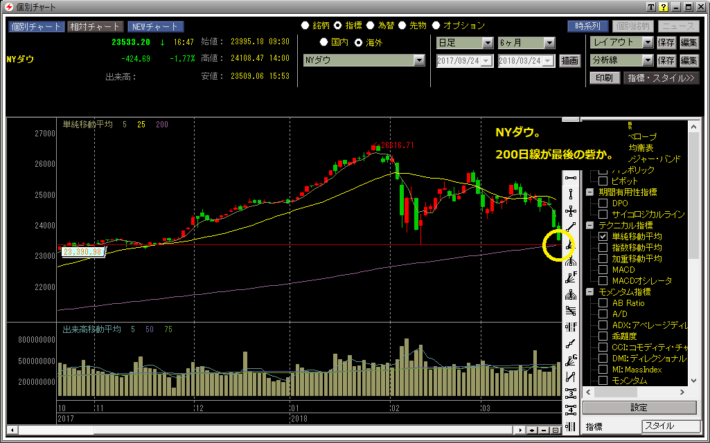
Task: Enable the サイコロジカルライン checkbox
Action: tap(603, 214)
